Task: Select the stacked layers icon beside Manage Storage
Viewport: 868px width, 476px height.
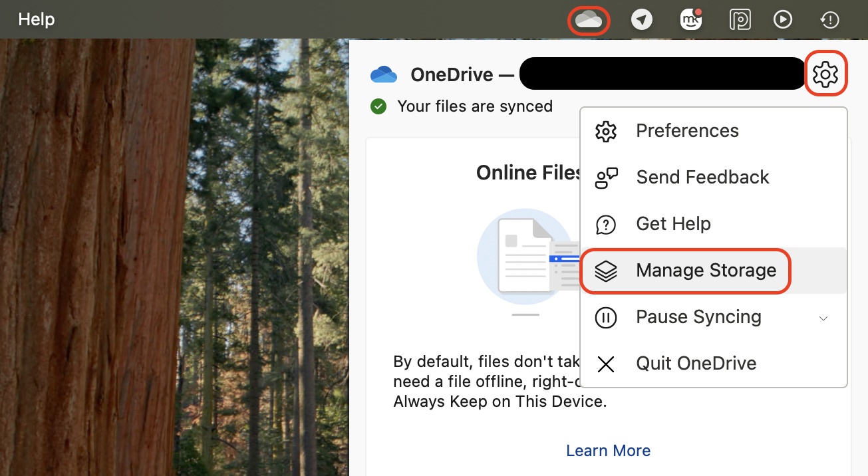Action: 606,271
